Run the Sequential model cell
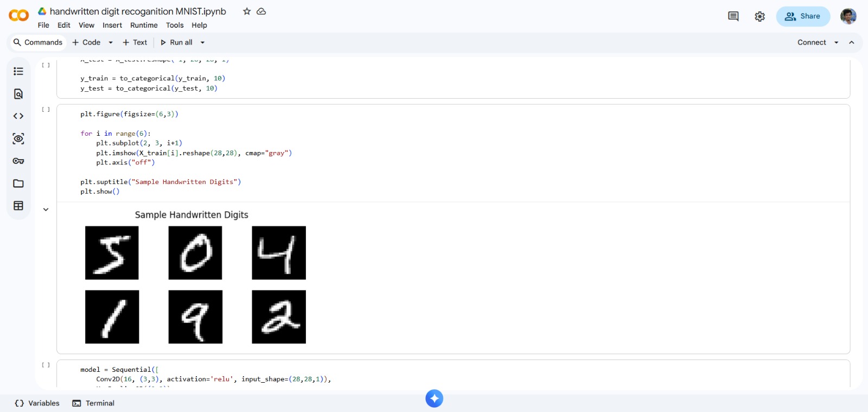 [46, 365]
